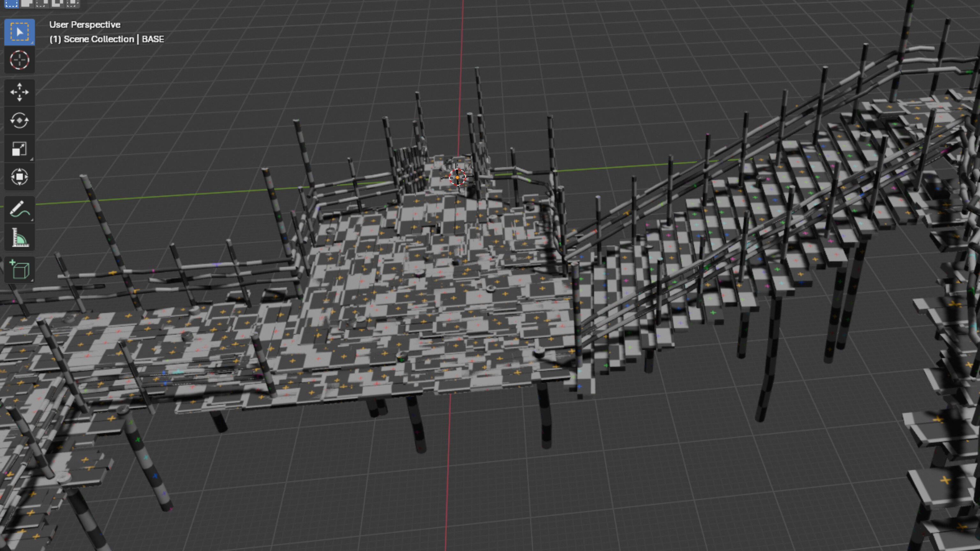Image resolution: width=980 pixels, height=551 pixels.
Task: Enable the combined Transform tool
Action: coord(19,177)
